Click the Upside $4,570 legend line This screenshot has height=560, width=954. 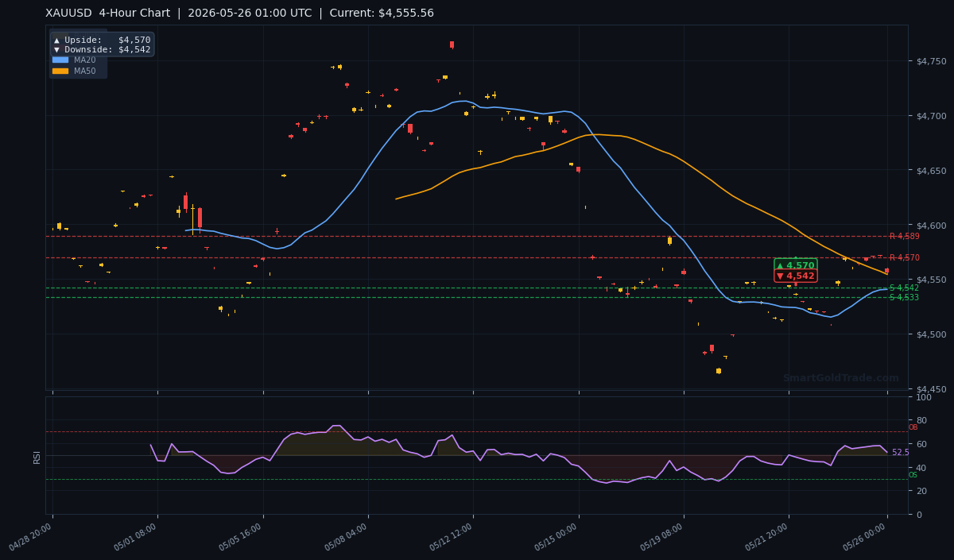tap(102, 40)
